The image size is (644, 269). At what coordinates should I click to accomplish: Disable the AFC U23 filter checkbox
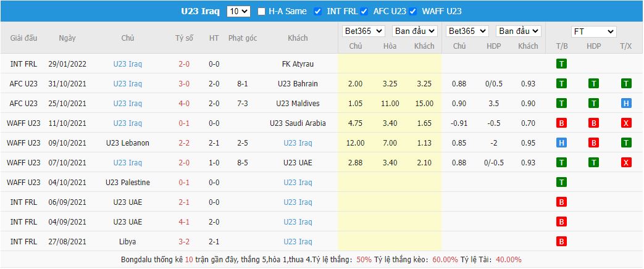(x=364, y=11)
